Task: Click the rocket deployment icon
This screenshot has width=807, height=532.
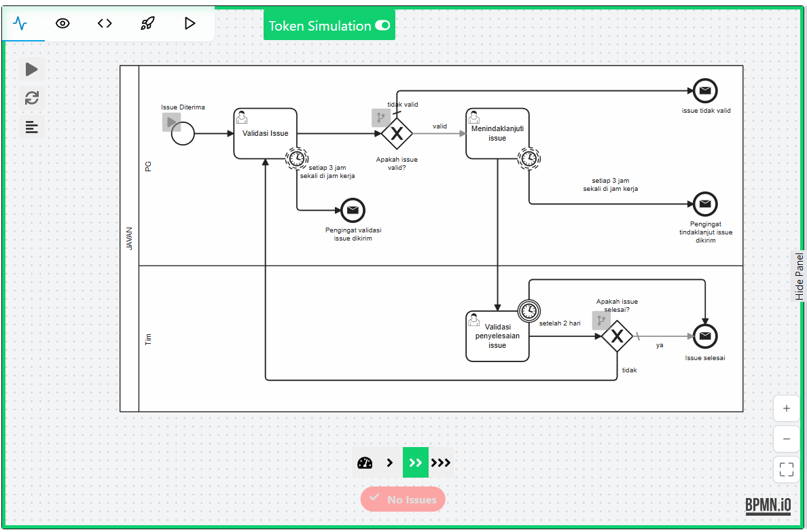Action: [x=147, y=22]
